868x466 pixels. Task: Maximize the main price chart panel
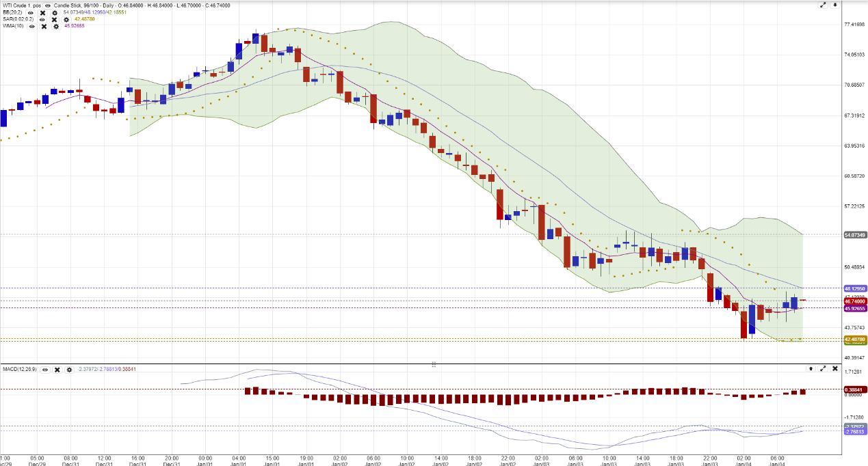click(822, 5)
